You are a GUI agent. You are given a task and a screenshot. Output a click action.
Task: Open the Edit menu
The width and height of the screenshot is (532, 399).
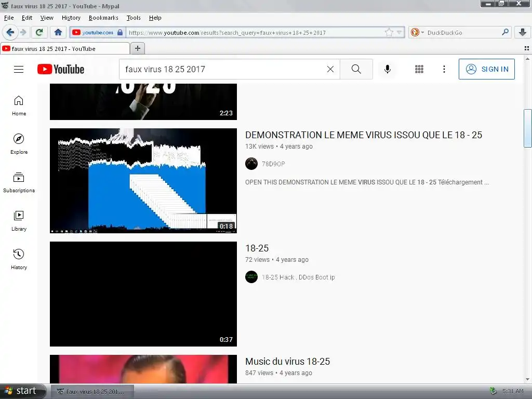[x=27, y=18]
